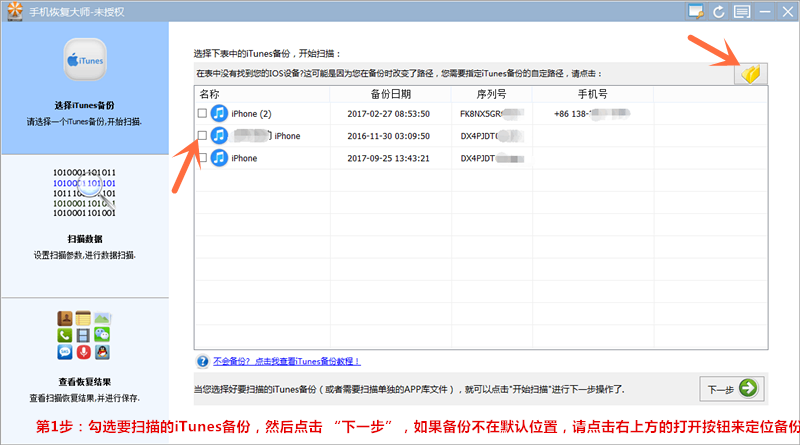800x445 pixels.
Task: Sort by 备份日期 column header
Action: 390,94
